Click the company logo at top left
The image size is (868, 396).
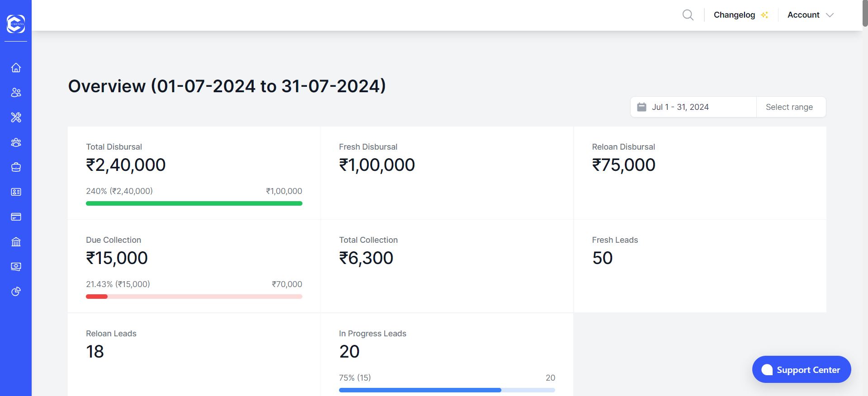16,24
